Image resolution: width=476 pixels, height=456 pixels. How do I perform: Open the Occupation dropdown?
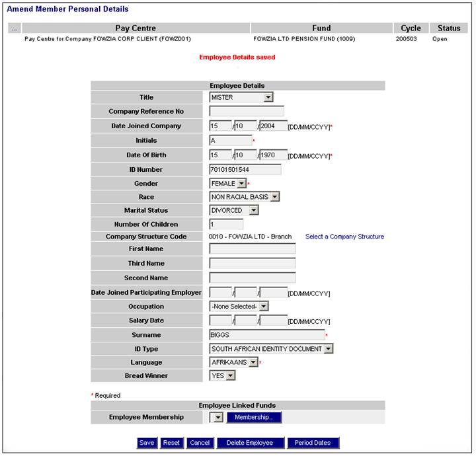(264, 307)
